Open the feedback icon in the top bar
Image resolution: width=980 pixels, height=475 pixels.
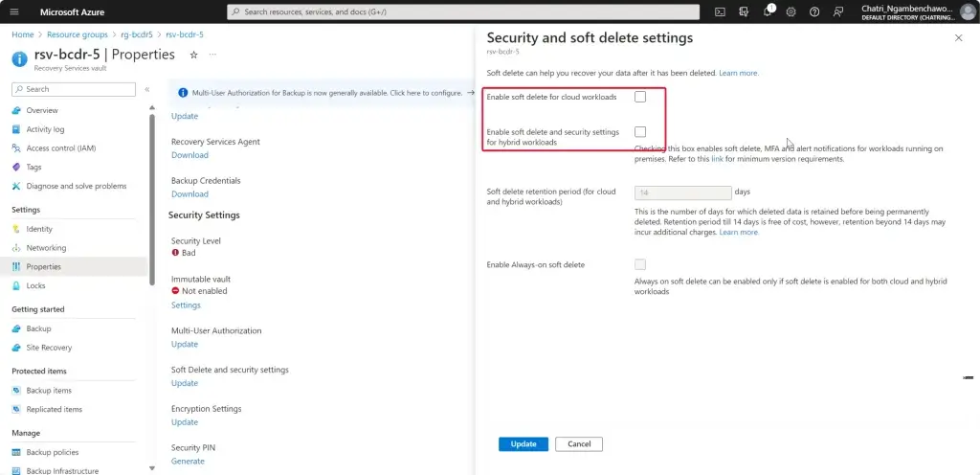[x=838, y=11]
